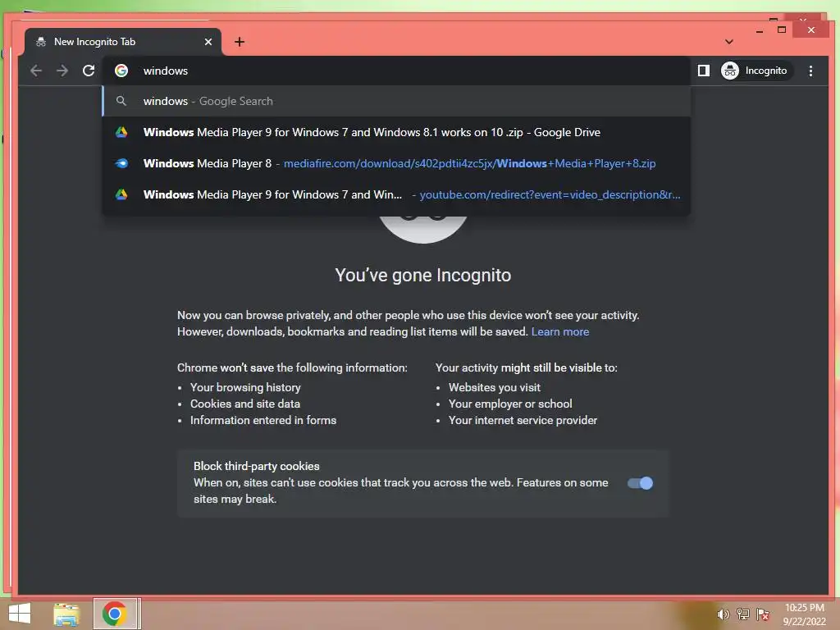Click the back navigation arrow
The width and height of the screenshot is (840, 630).
pos(36,71)
